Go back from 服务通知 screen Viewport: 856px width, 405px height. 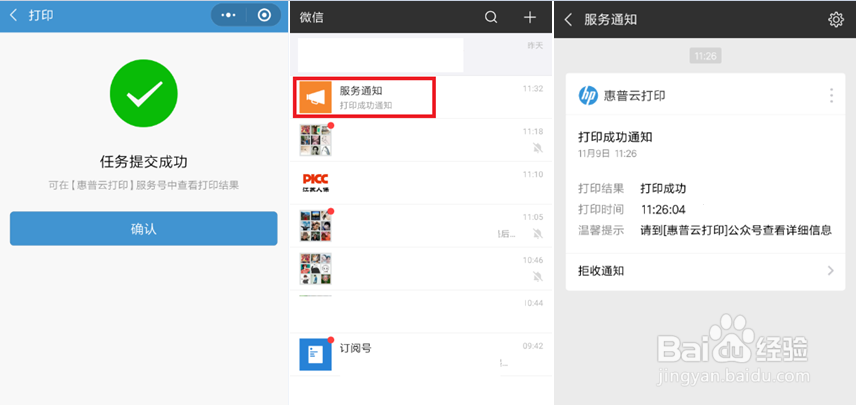pyautogui.click(x=568, y=20)
